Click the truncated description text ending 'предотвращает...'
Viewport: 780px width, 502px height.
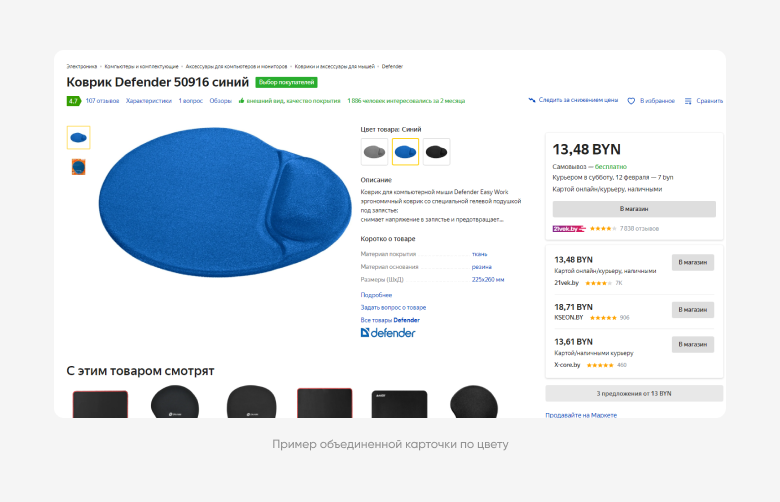(x=441, y=205)
